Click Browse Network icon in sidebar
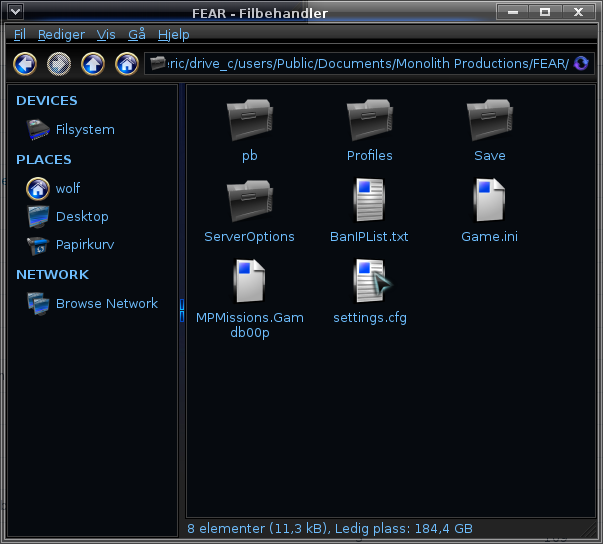The width and height of the screenshot is (603, 544). 38,304
